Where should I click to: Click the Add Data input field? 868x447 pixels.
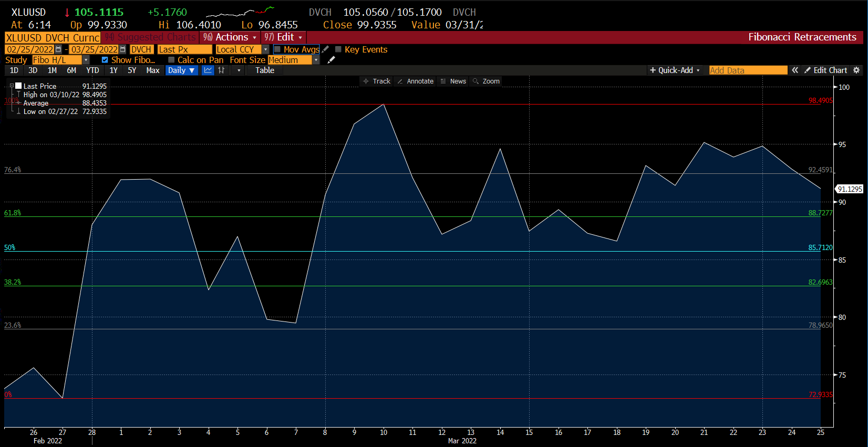pos(748,70)
